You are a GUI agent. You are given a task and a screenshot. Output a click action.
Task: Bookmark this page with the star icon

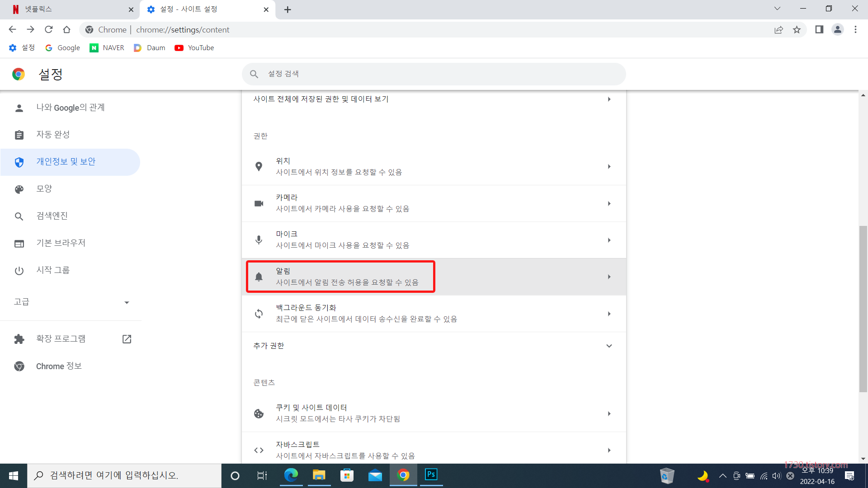pos(797,30)
